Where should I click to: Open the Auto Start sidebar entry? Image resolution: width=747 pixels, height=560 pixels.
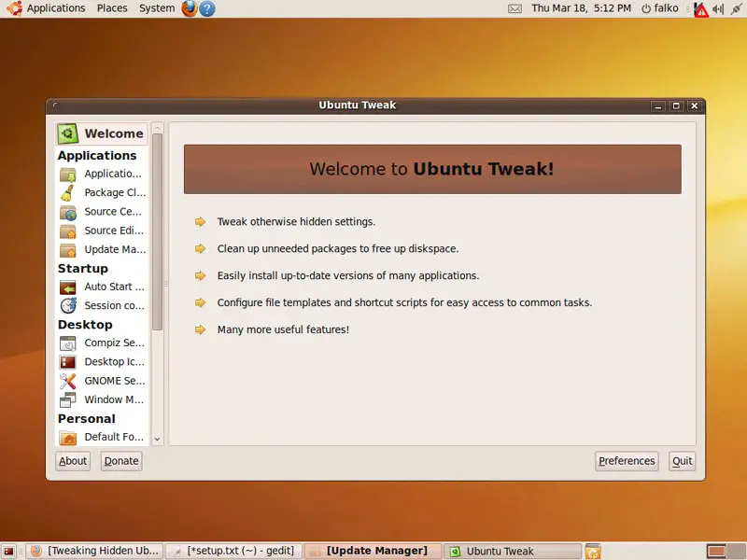pyautogui.click(x=101, y=287)
